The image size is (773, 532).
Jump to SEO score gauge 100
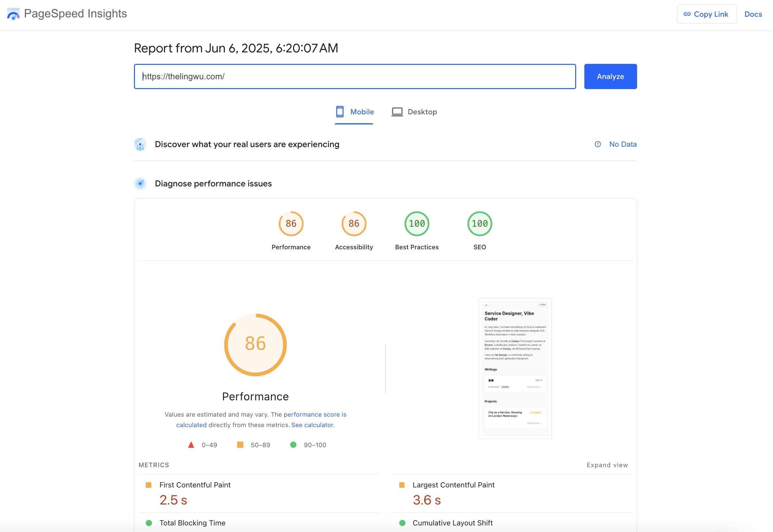[x=480, y=224]
